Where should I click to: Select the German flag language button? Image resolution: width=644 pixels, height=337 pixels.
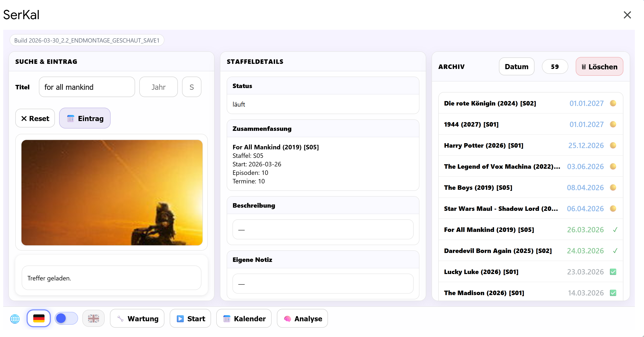tap(39, 318)
